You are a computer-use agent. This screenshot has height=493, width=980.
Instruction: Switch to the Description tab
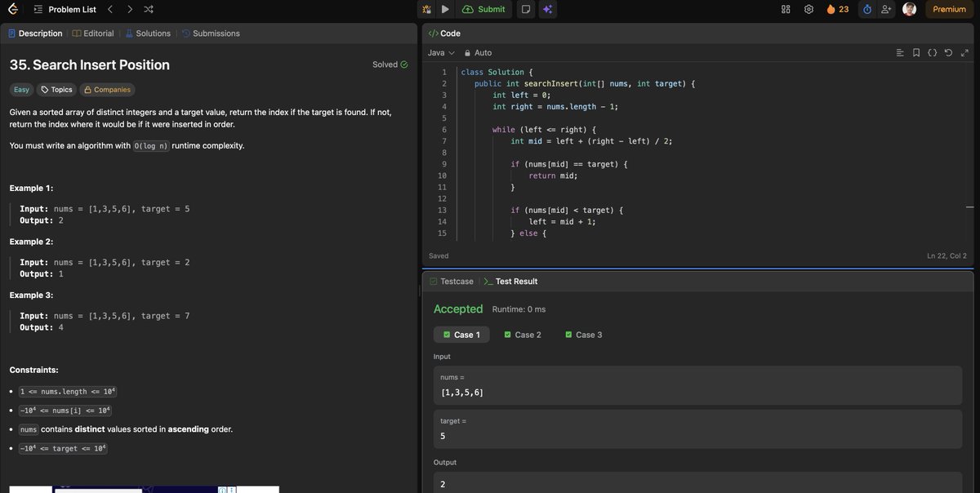point(35,33)
